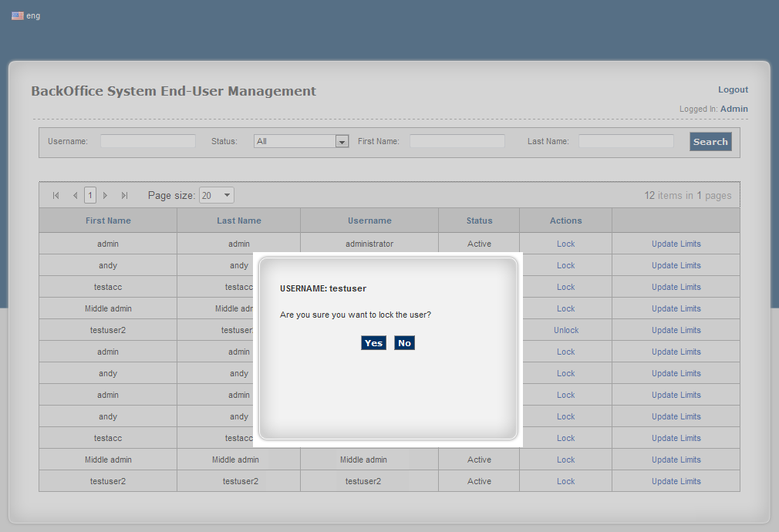Focus the Username filter field
779x532 pixels.
(x=148, y=141)
